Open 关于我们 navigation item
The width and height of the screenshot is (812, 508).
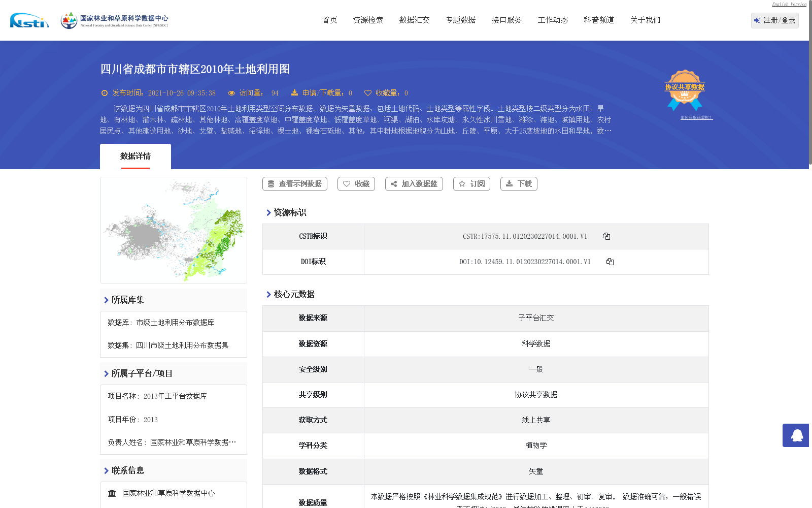[645, 20]
